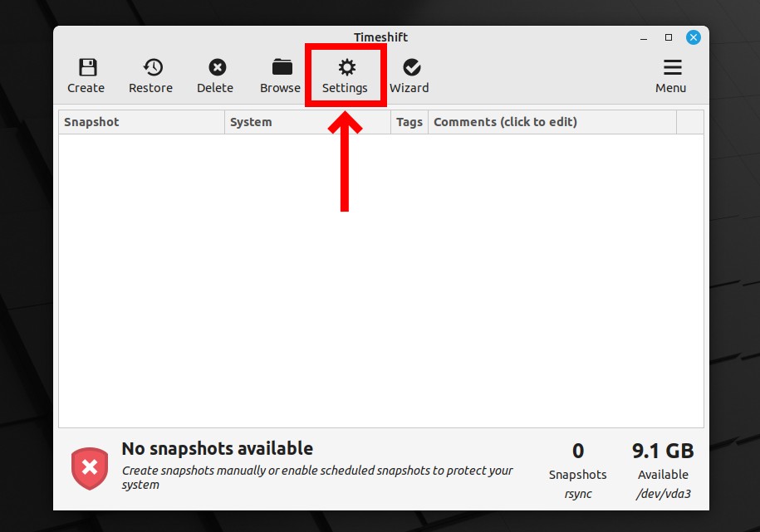Maximize the Timeshift window
This screenshot has width=760, height=532.
(669, 37)
